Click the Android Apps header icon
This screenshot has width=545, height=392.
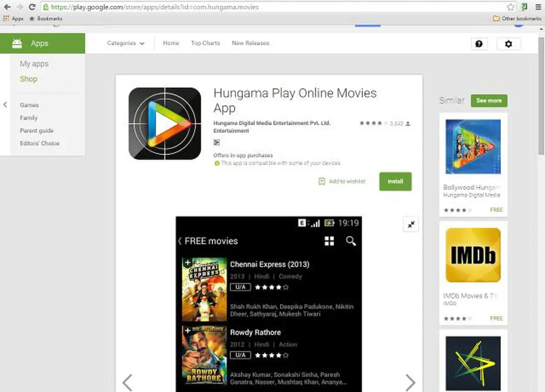[x=17, y=44]
